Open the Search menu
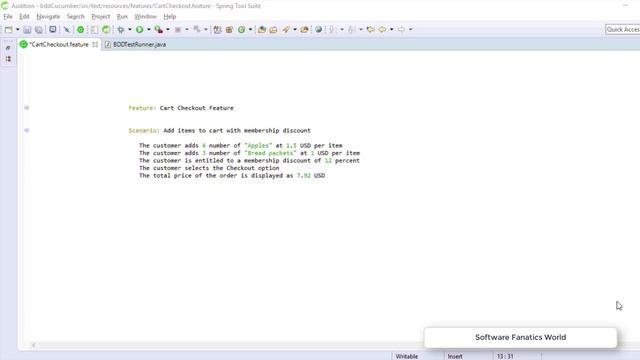 76,17
